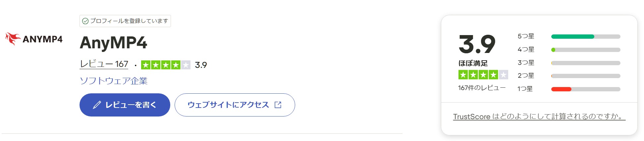Open the TrustScore calculation explanation link
This screenshot has height=141, width=644.
pos(539,117)
